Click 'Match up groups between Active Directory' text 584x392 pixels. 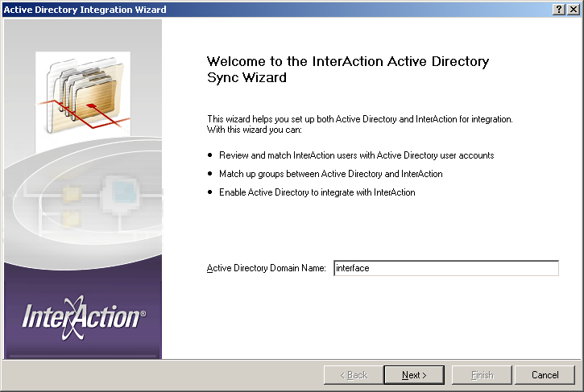(x=331, y=174)
